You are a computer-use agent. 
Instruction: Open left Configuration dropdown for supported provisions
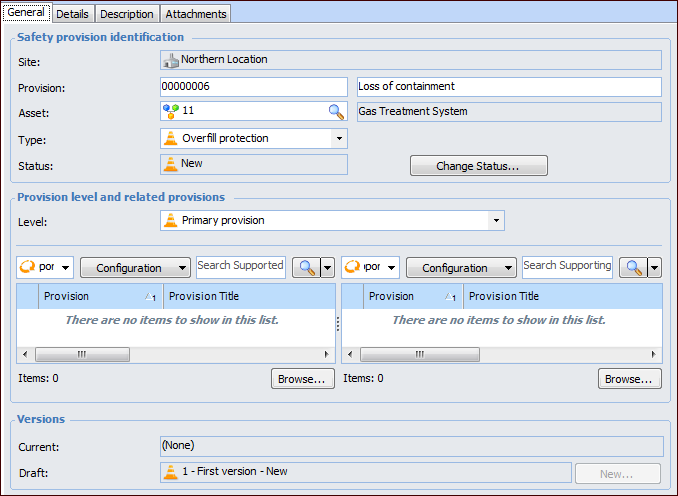click(135, 268)
